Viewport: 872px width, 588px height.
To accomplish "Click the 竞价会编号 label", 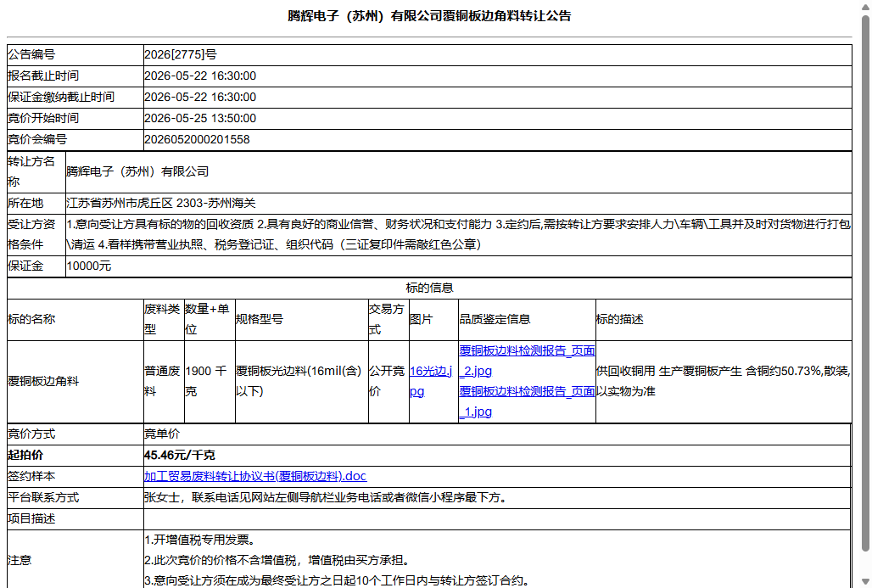I will tap(37, 139).
